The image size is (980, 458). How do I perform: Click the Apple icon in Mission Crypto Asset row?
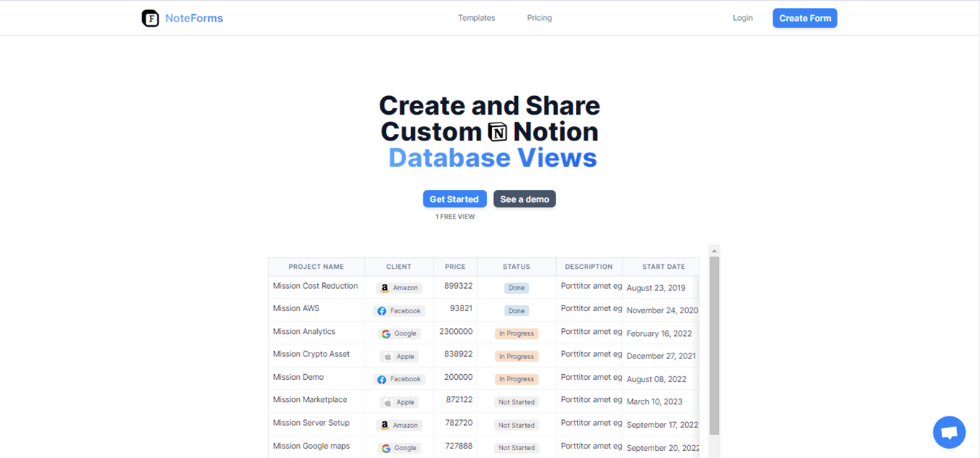[x=388, y=357]
